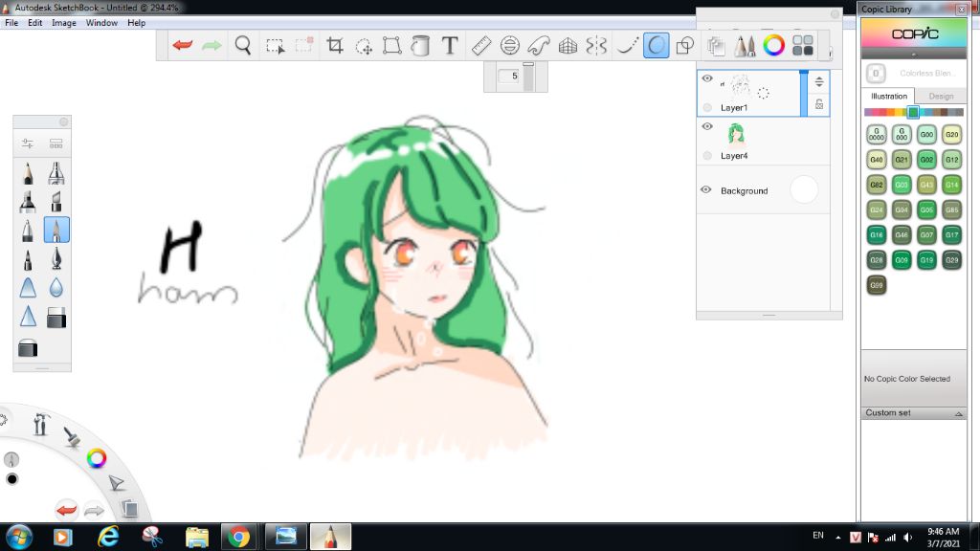Screen dimensions: 980x551
Task: Choose the Rectangle Select tool
Action: (x=275, y=46)
